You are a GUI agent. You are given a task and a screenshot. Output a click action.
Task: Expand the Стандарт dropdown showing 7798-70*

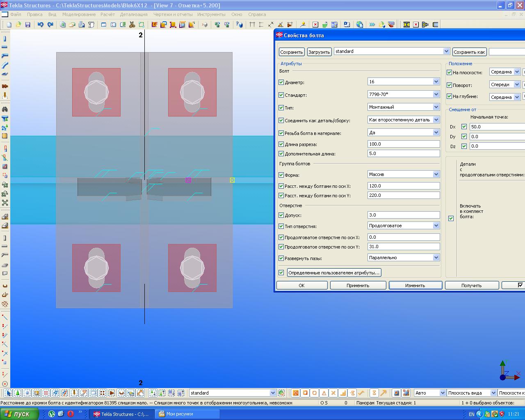(x=436, y=94)
